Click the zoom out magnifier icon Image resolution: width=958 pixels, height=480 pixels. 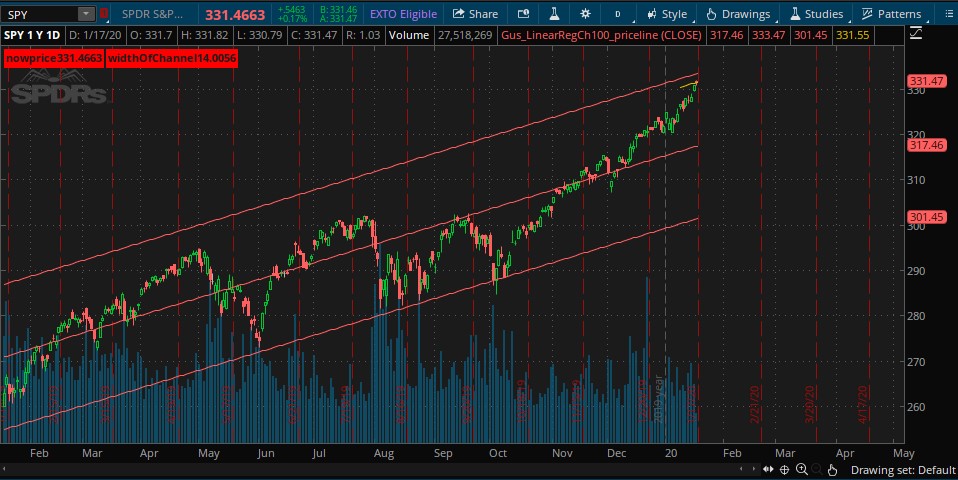coord(817,470)
